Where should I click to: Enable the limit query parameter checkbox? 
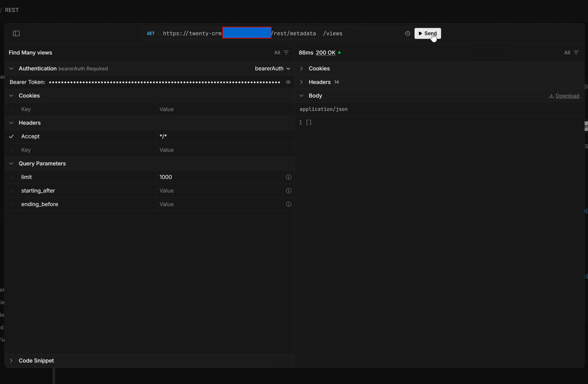[11, 177]
